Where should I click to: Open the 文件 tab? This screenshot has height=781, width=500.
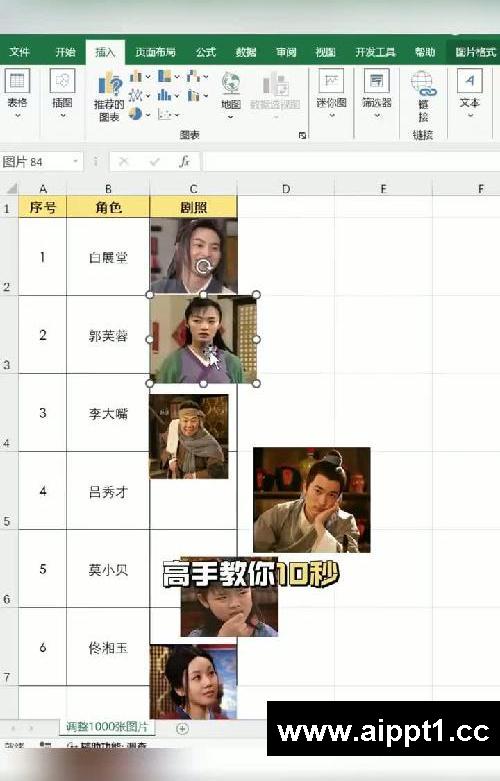pyautogui.click(x=19, y=52)
